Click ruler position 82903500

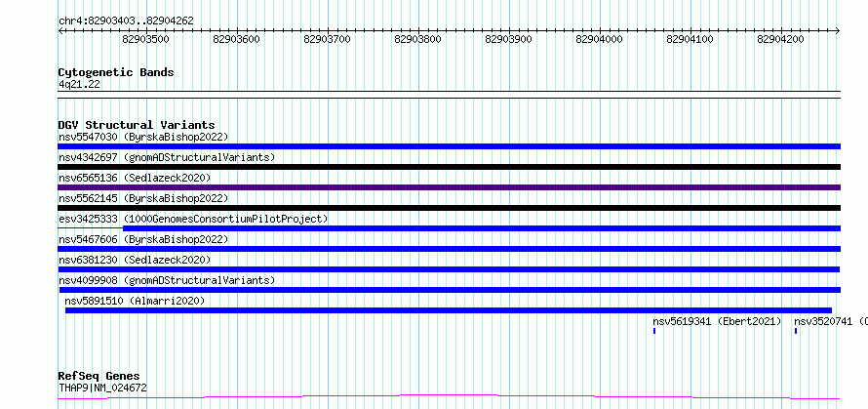(146, 39)
